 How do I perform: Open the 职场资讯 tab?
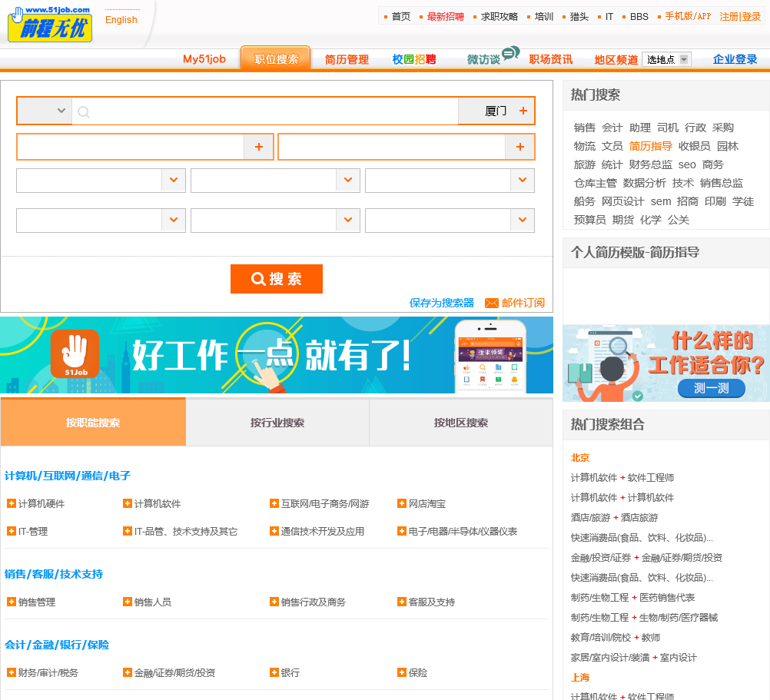pos(550,59)
